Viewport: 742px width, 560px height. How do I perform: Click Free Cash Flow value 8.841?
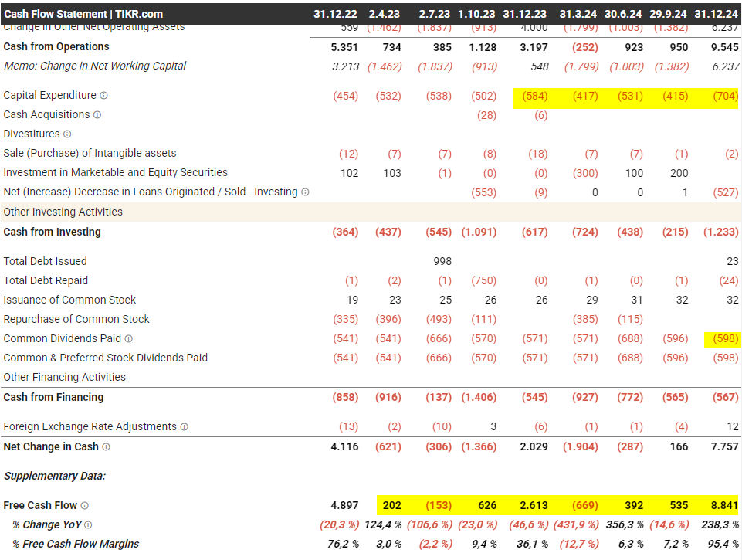[x=724, y=506]
